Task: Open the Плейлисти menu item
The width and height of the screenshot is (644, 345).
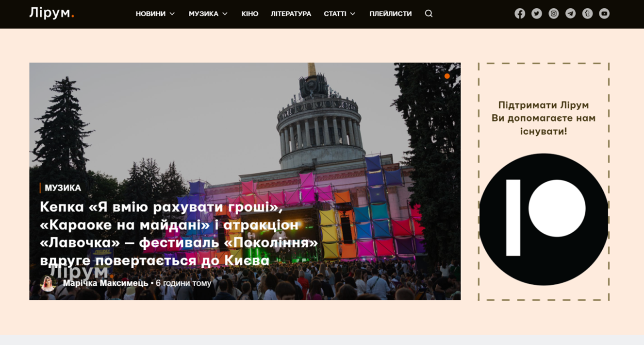Action: point(390,14)
